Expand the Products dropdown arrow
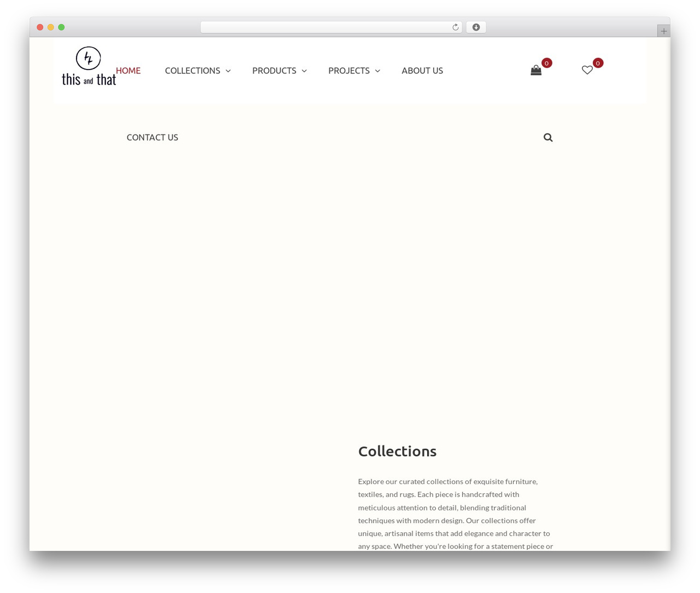The image size is (700, 593). [304, 71]
